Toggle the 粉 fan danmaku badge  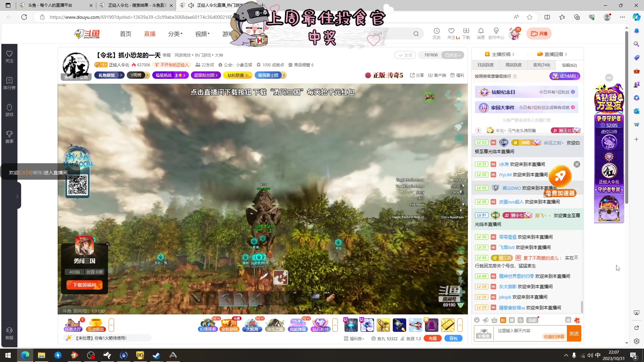point(503,320)
